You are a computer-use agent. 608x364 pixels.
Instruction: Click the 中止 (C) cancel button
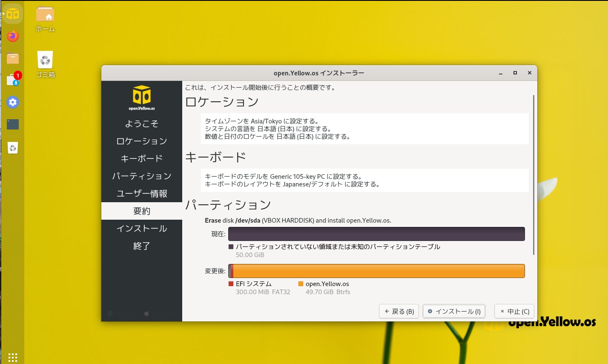[514, 311]
